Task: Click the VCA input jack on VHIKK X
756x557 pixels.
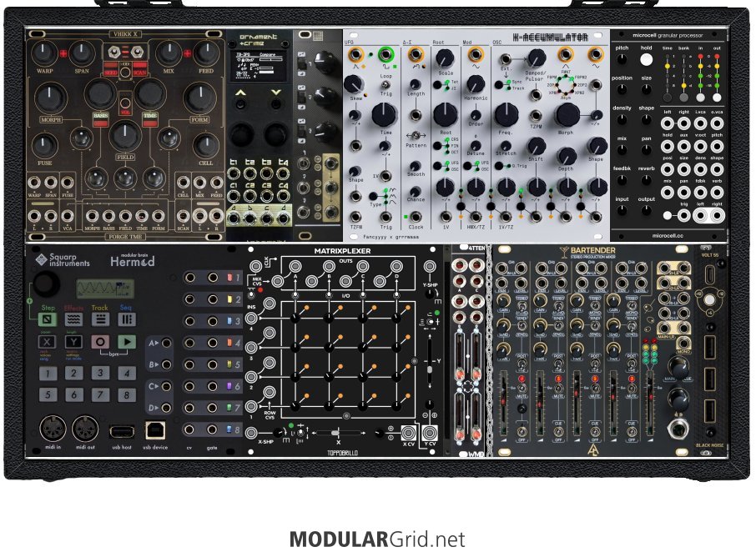Action: click(x=68, y=216)
